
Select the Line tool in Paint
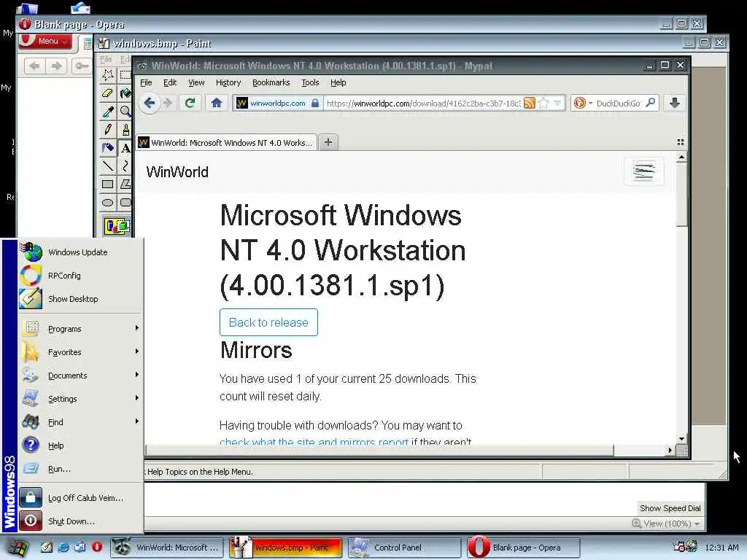tap(108, 166)
